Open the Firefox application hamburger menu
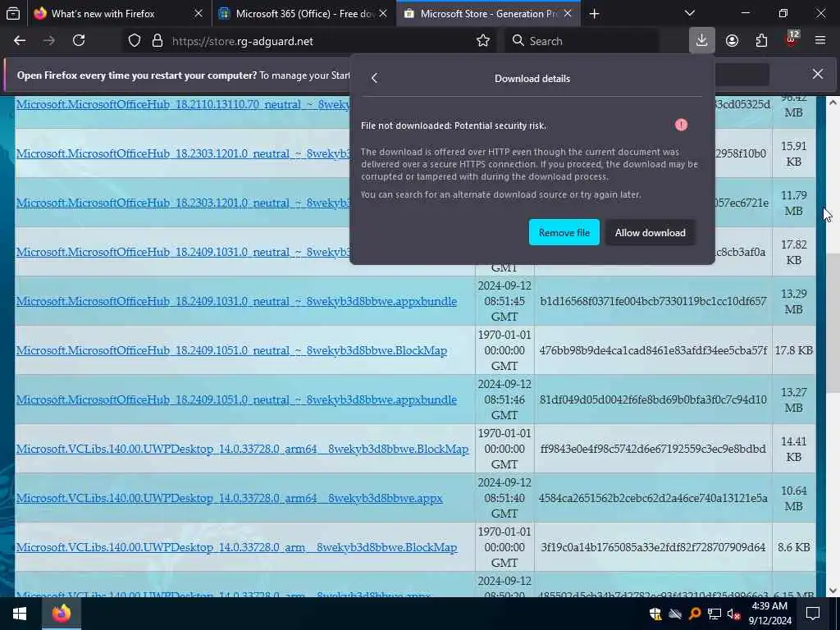Screen dimensions: 840x630 (820, 41)
